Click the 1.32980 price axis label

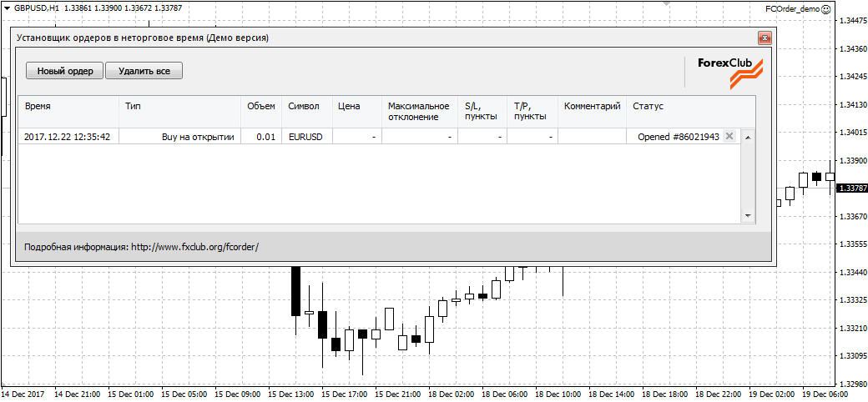[x=853, y=383]
